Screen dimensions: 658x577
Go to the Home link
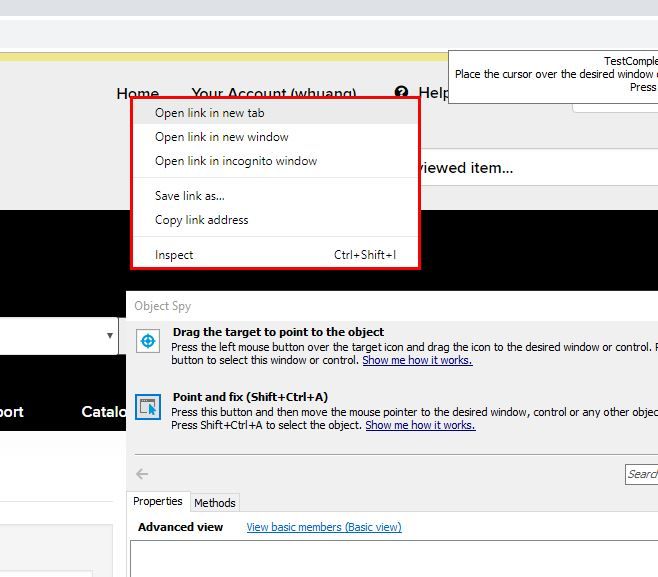124,93
